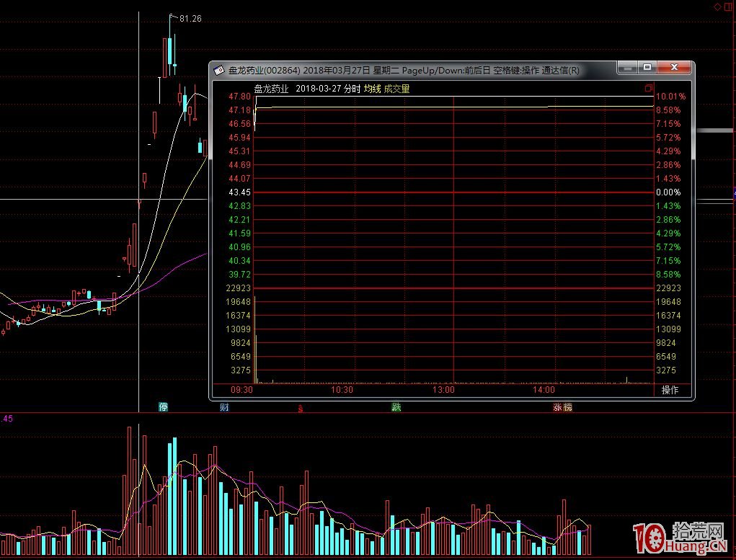Image resolution: width=736 pixels, height=560 pixels.
Task: Click the red $ marker below the chart
Action: (300, 408)
